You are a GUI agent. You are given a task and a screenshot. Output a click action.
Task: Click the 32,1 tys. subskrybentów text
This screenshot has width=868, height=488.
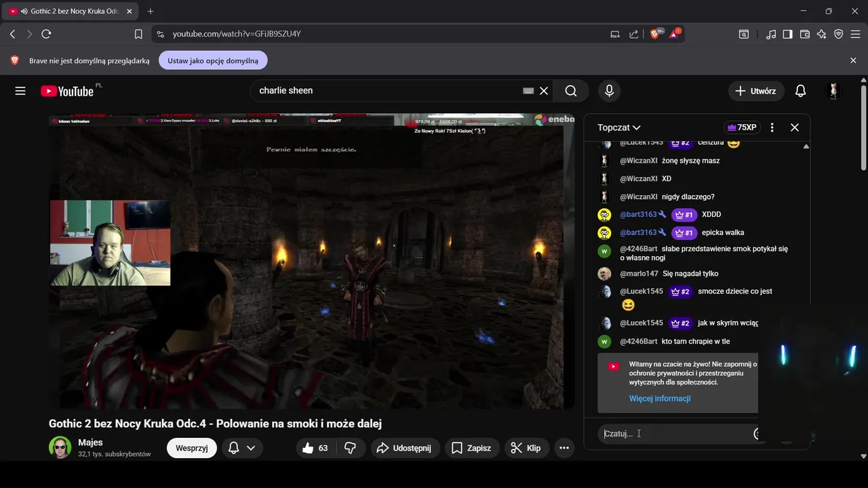coord(115,454)
